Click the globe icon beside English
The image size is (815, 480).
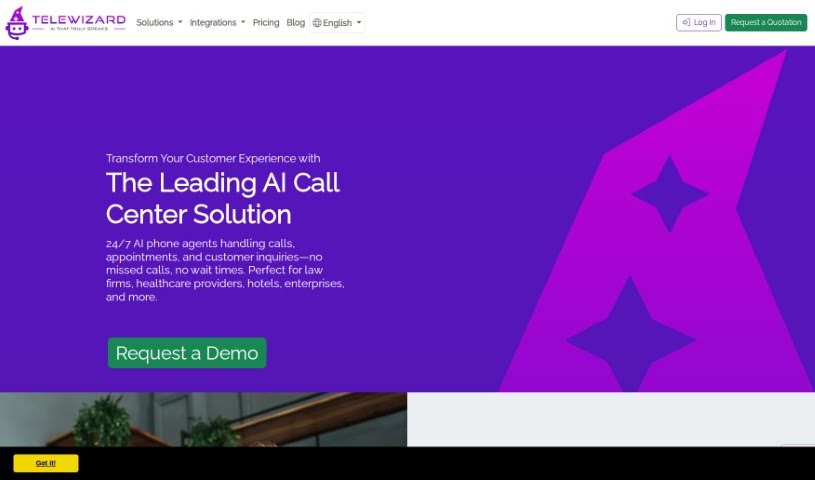(x=317, y=23)
